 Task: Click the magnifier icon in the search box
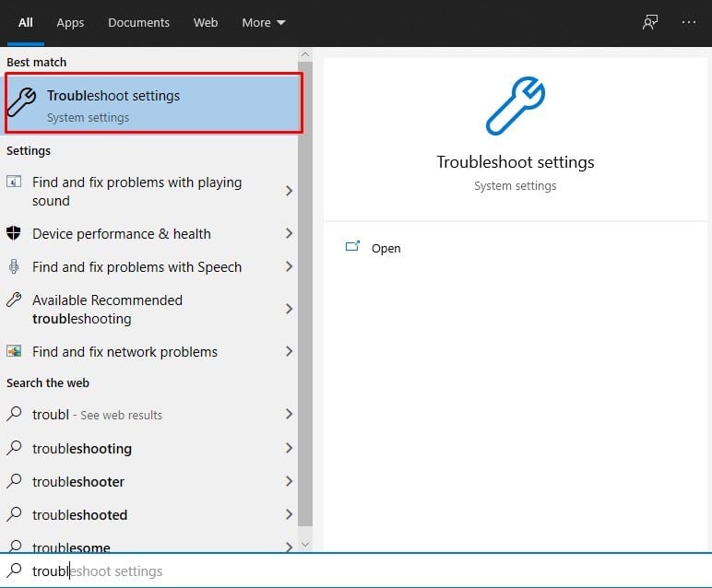coord(14,570)
